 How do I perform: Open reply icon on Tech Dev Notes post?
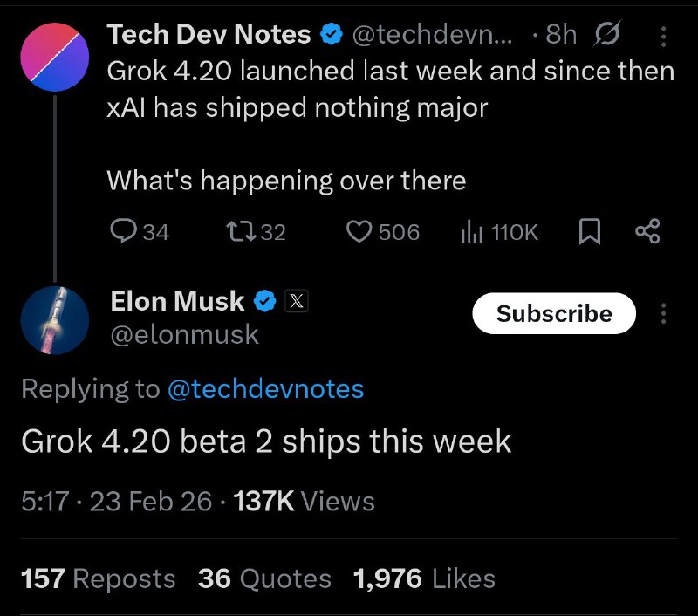125,231
